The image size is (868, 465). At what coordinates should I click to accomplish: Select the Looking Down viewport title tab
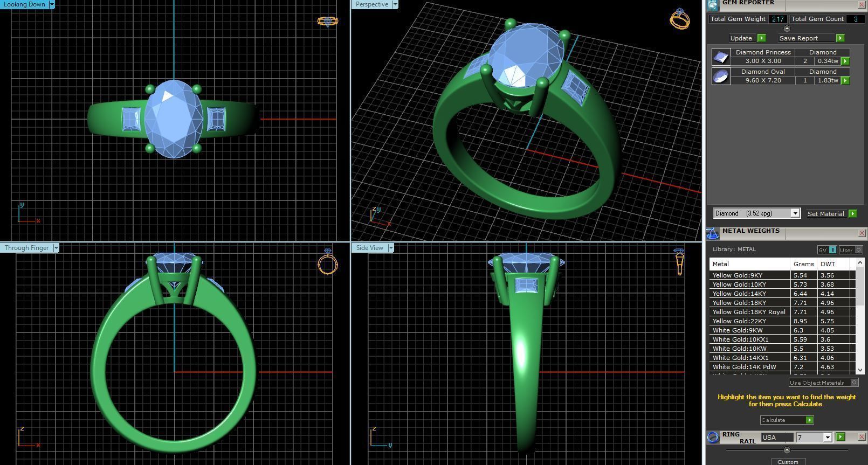coord(25,4)
